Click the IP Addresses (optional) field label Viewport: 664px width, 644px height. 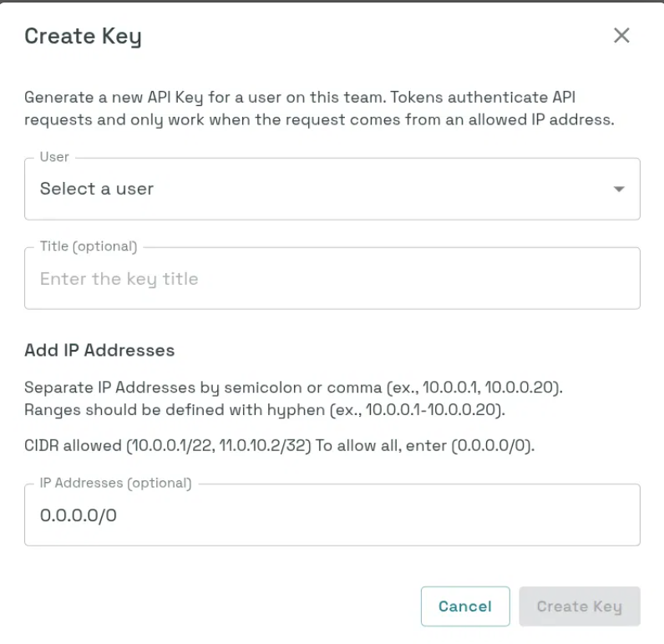coord(115,483)
